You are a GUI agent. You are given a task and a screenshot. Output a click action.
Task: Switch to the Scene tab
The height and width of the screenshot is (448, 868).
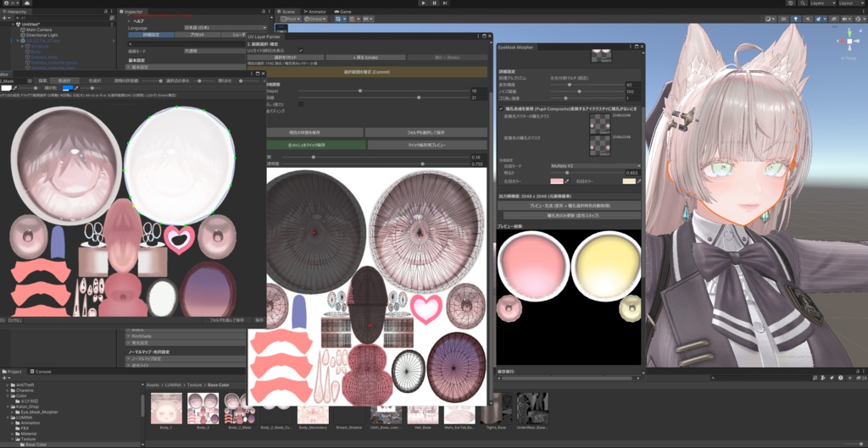pyautogui.click(x=287, y=12)
